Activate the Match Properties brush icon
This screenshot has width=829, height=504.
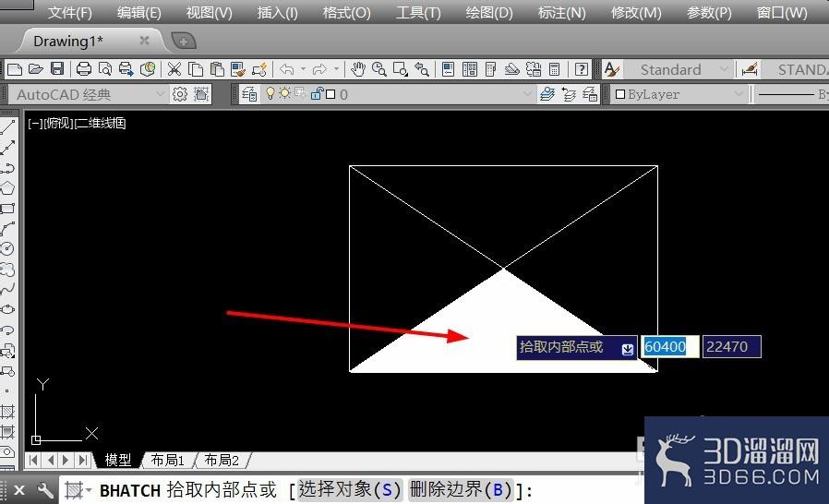[238, 69]
